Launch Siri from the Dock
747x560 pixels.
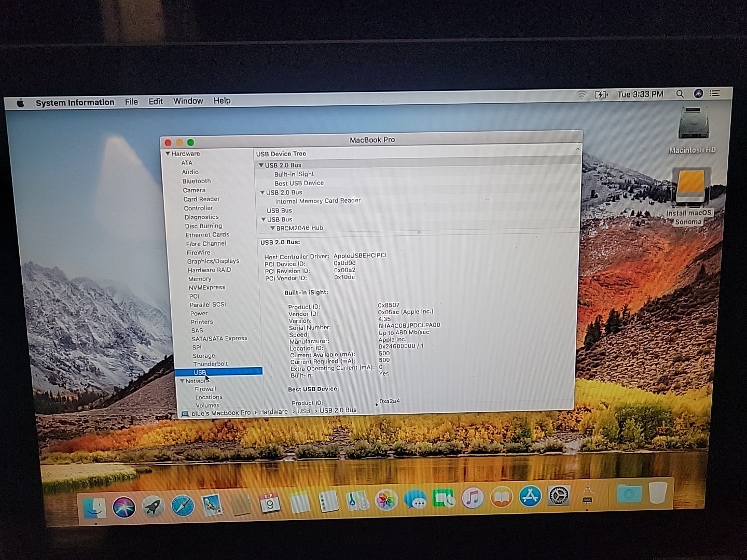(124, 507)
